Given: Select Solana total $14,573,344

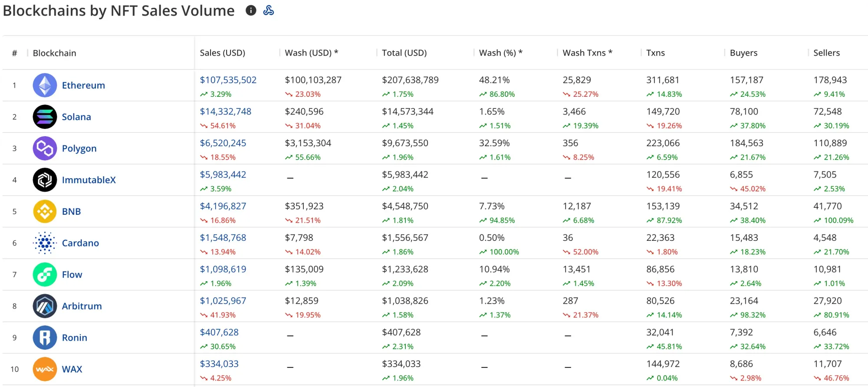Looking at the screenshot, I should (x=408, y=112).
